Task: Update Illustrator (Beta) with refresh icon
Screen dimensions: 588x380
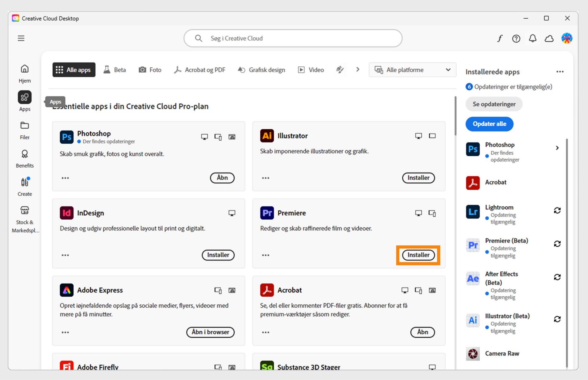Action: pyautogui.click(x=557, y=319)
